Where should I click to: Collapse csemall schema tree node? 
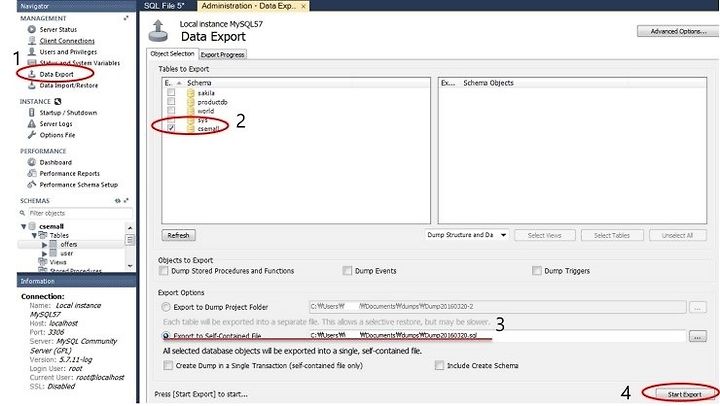pos(23,226)
